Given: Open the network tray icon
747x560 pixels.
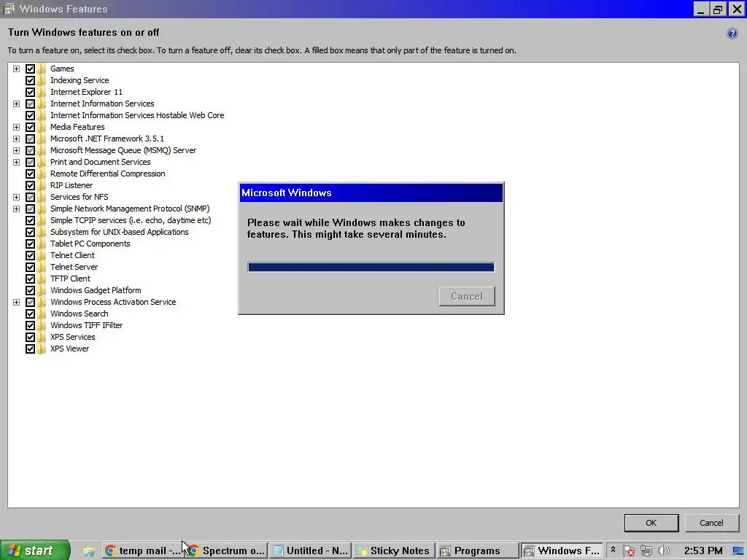Looking at the screenshot, I should 646,551.
